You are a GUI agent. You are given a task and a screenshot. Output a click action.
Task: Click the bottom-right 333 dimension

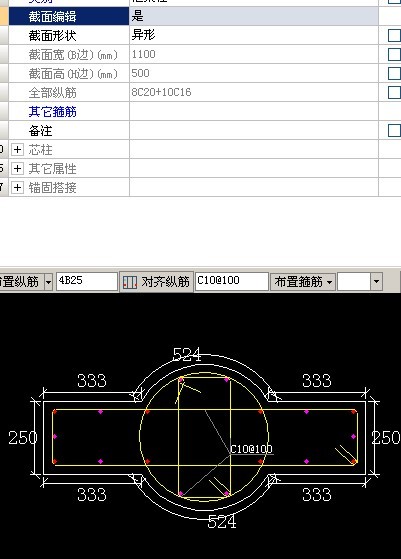click(317, 495)
